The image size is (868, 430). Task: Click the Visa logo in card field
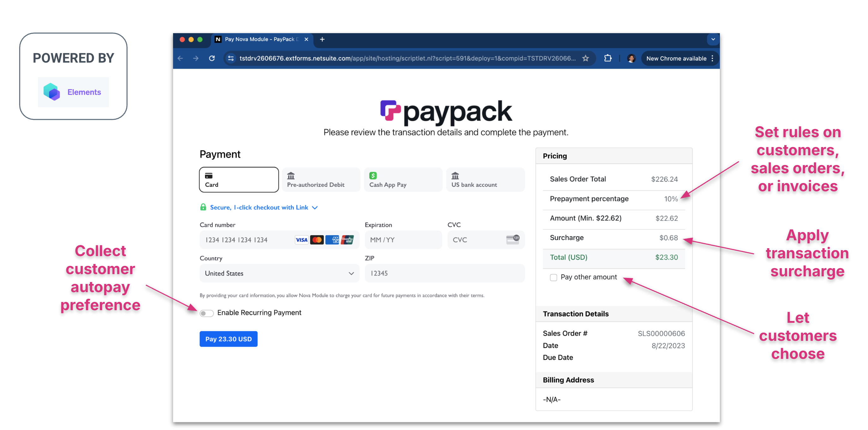301,240
